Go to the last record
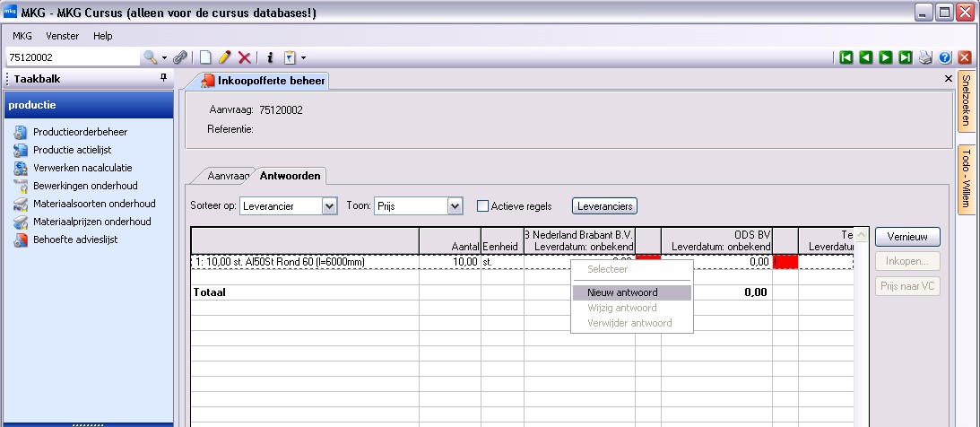Screen dimensions: 980x427 click(905, 57)
